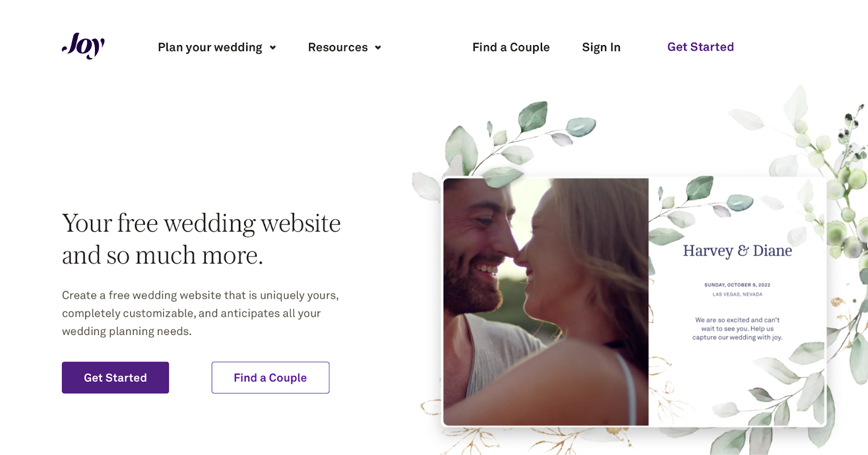Expand the arrow beside Plan your wedding
Screen dimensions: 868x455
[x=273, y=48]
